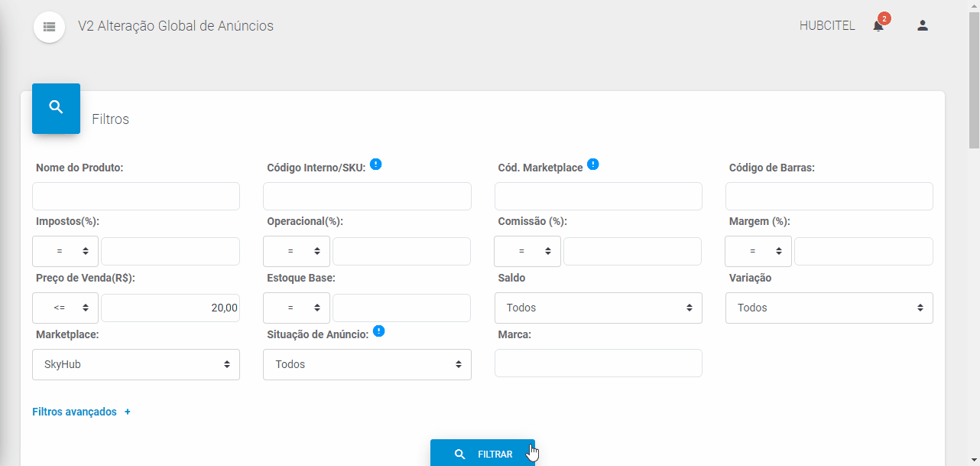Focus the Código de Barras field
Image resolution: width=980 pixels, height=466 pixels.
point(829,196)
